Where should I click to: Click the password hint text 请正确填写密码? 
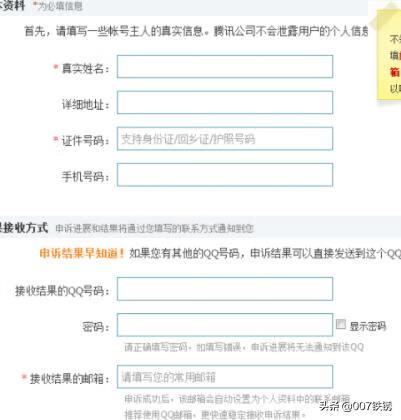point(244,347)
